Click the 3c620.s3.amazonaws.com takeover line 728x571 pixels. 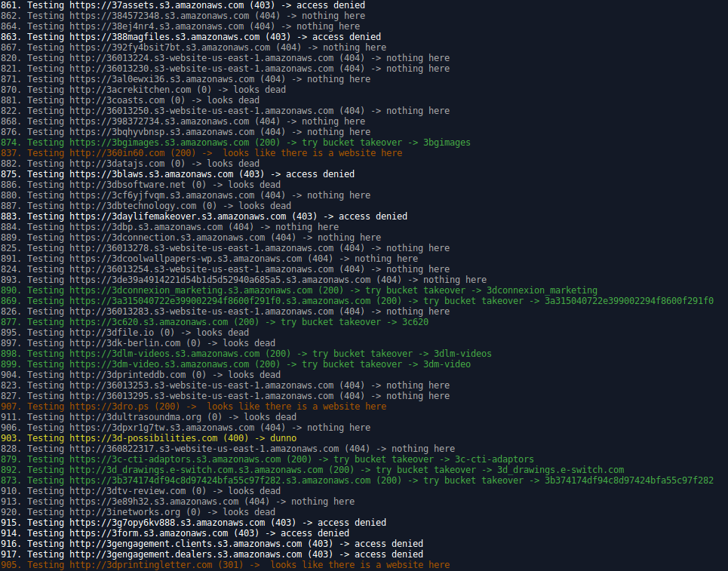click(x=214, y=322)
